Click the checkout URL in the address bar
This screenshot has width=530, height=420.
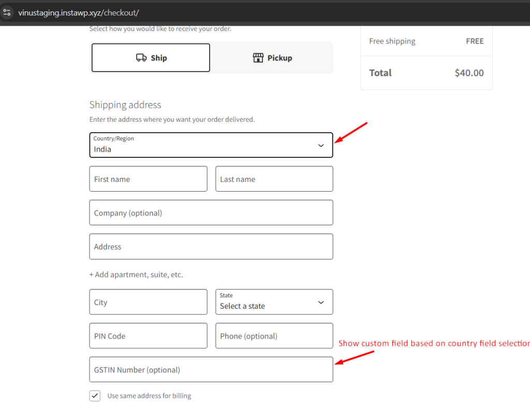pos(79,12)
